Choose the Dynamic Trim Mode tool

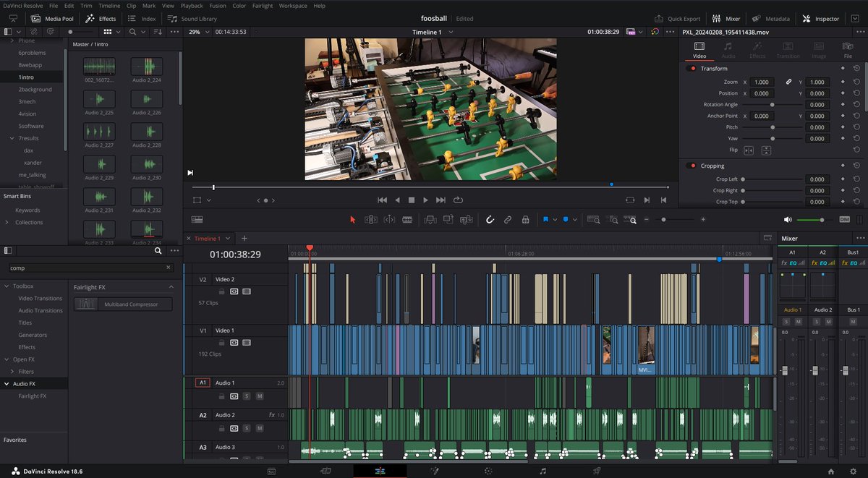pos(389,219)
